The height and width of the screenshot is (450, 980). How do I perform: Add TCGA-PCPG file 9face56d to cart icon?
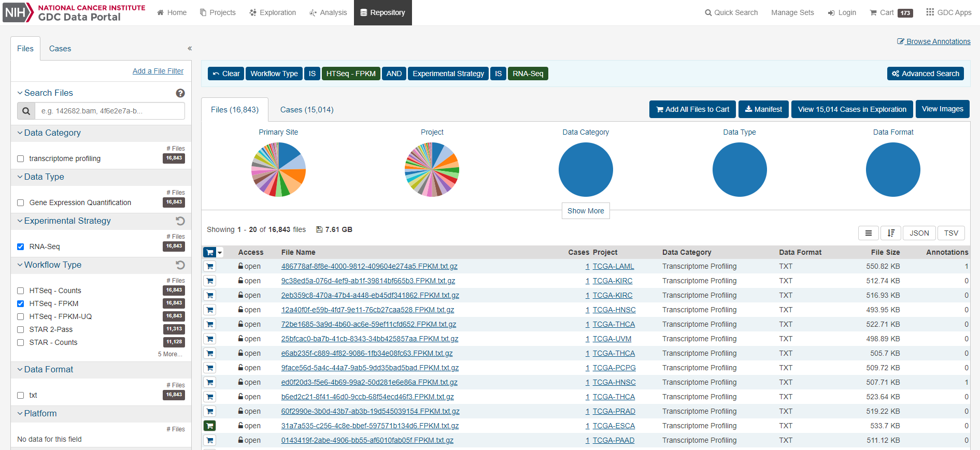coord(209,368)
